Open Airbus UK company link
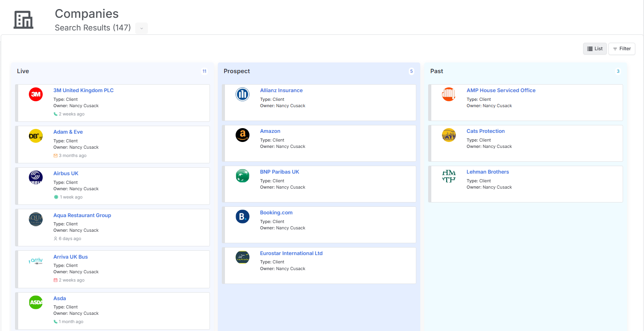This screenshot has width=644, height=331. pos(66,173)
